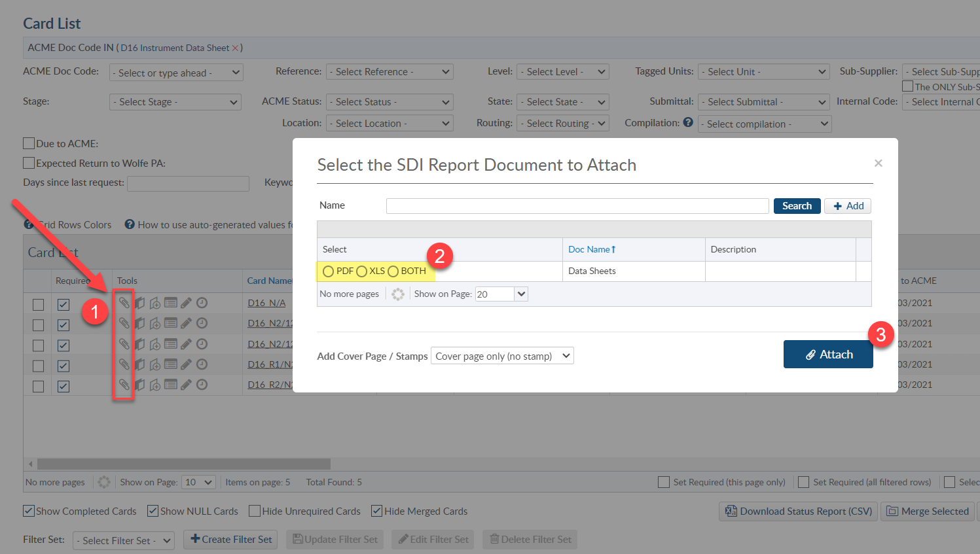The image size is (980, 554).
Task: Click the help icon next to Compilation
Action: (x=688, y=122)
